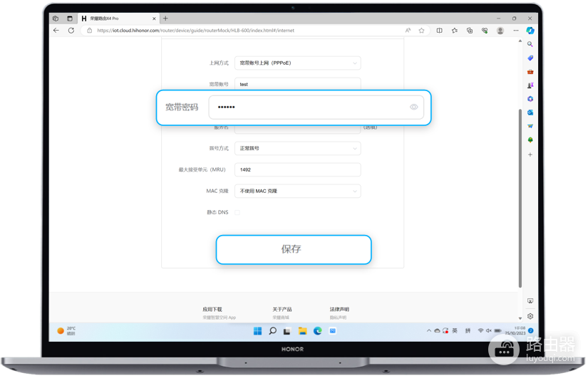Image resolution: width=588 pixels, height=378 pixels.
Task: Open the sidebar Drop paper plane icon
Action: click(530, 126)
